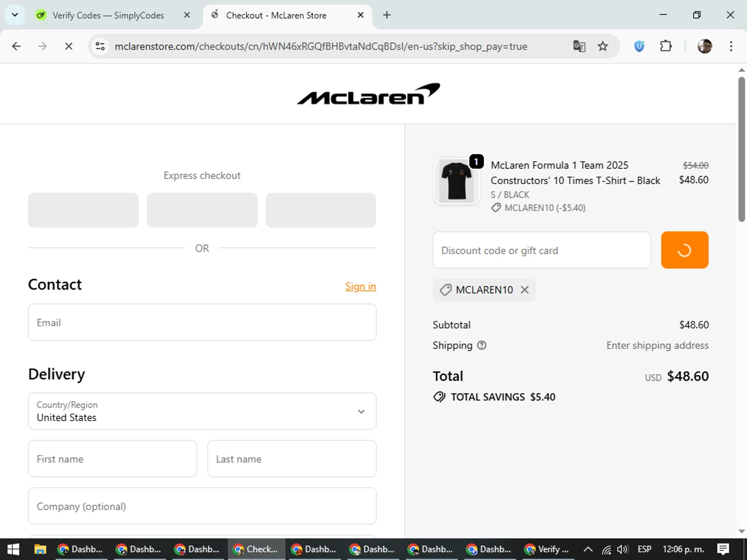
Task: Click the MCLAREN10 (-$5.40) line text
Action: (545, 208)
